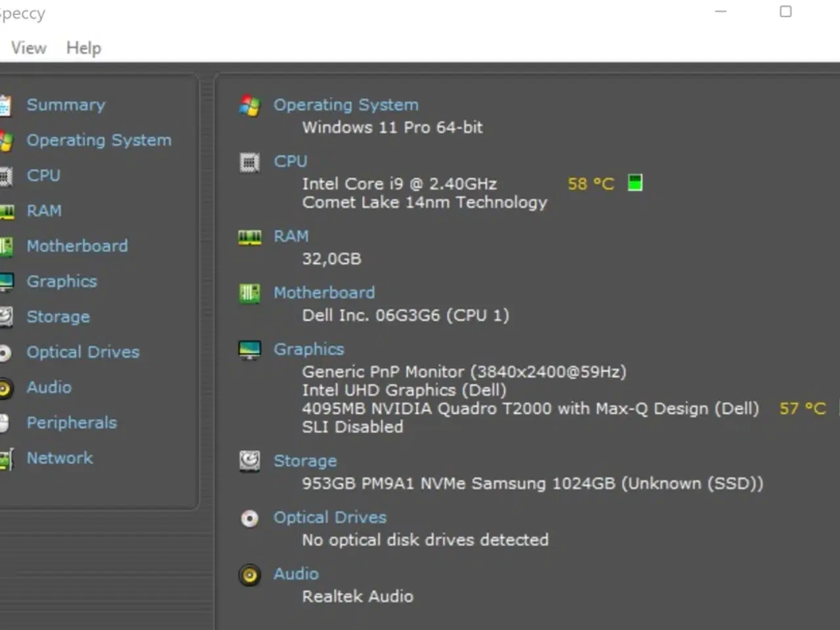
Task: Click the sidebar Peripherals mouse icon
Action: tap(4, 424)
